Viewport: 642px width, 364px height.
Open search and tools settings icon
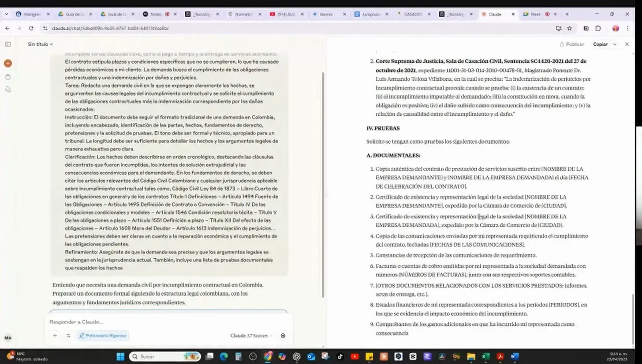(x=68, y=336)
